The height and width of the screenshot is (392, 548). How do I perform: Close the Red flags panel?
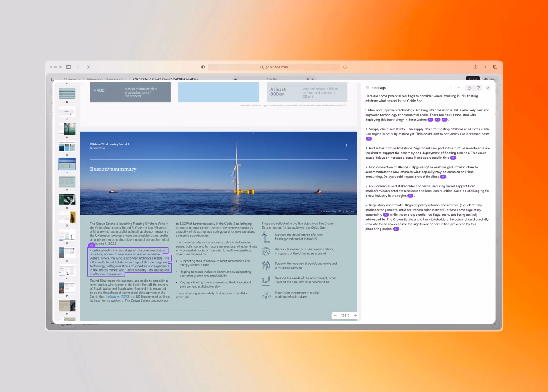(488, 88)
